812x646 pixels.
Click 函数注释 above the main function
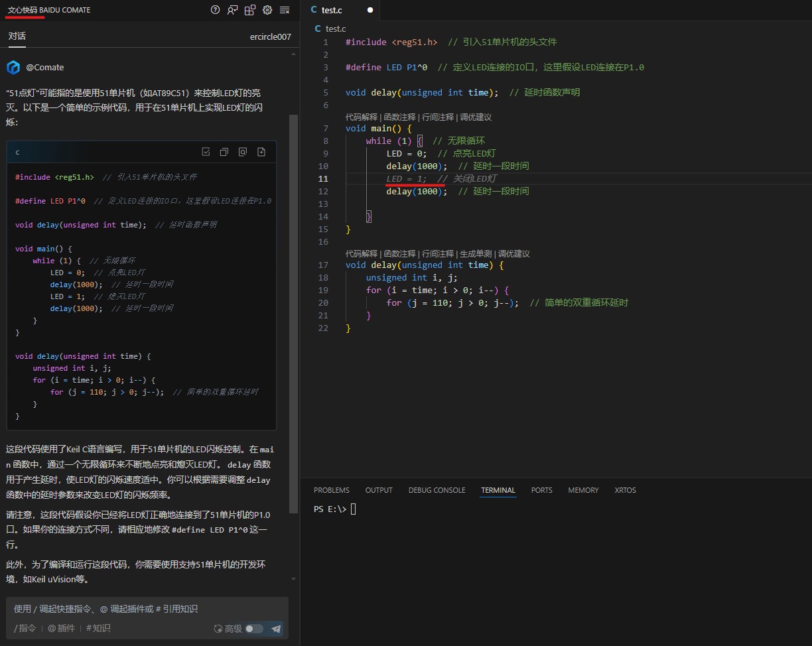pyautogui.click(x=399, y=117)
